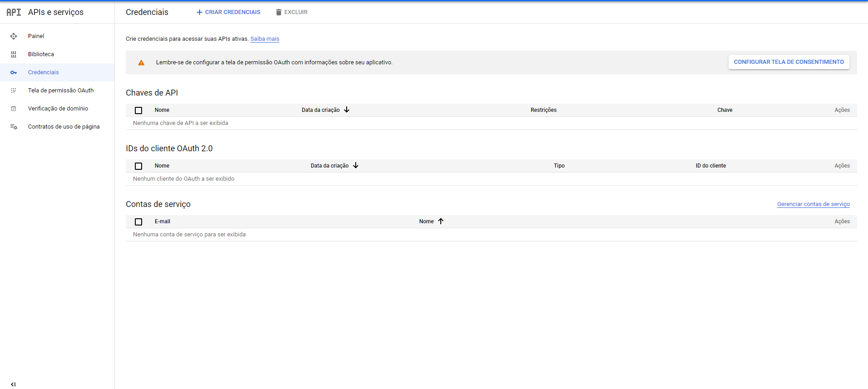
Task: Open Painel in the sidebar
Action: click(x=57, y=36)
